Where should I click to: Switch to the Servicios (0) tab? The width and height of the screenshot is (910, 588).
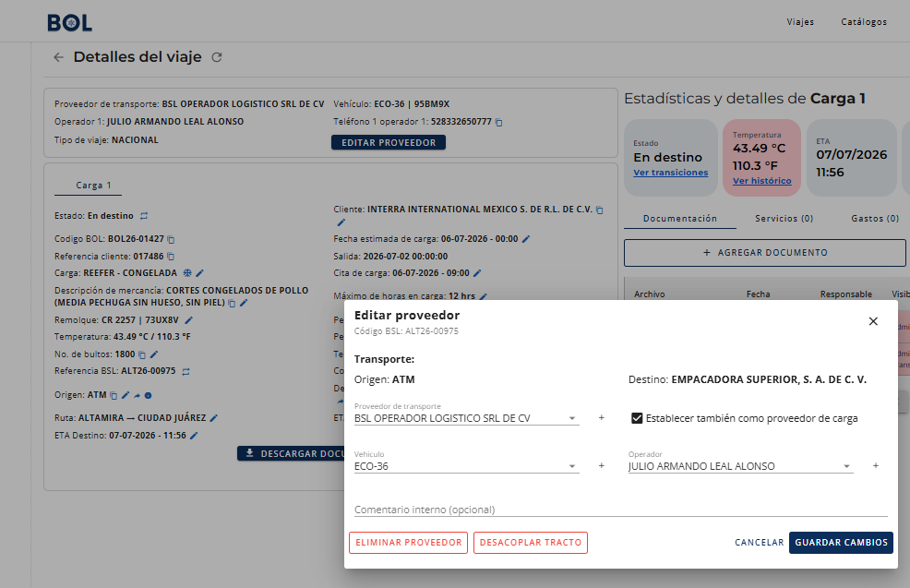(784, 218)
